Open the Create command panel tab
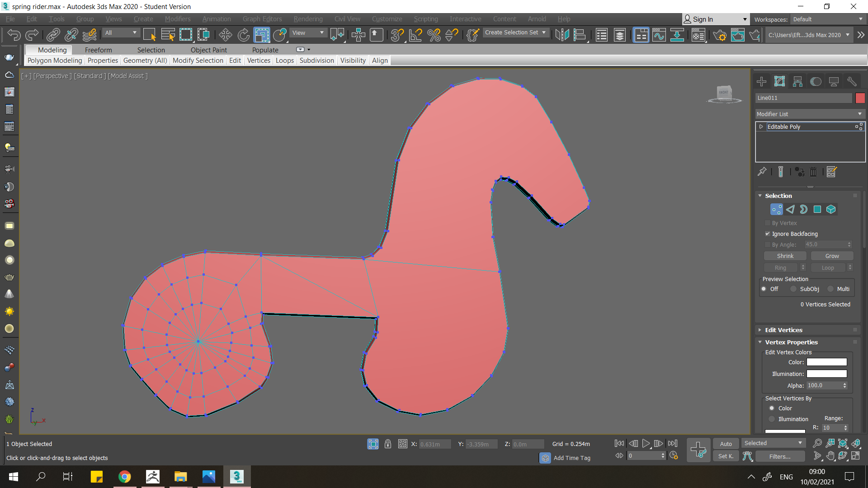Screen dimensions: 868x488 pyautogui.click(x=762, y=81)
